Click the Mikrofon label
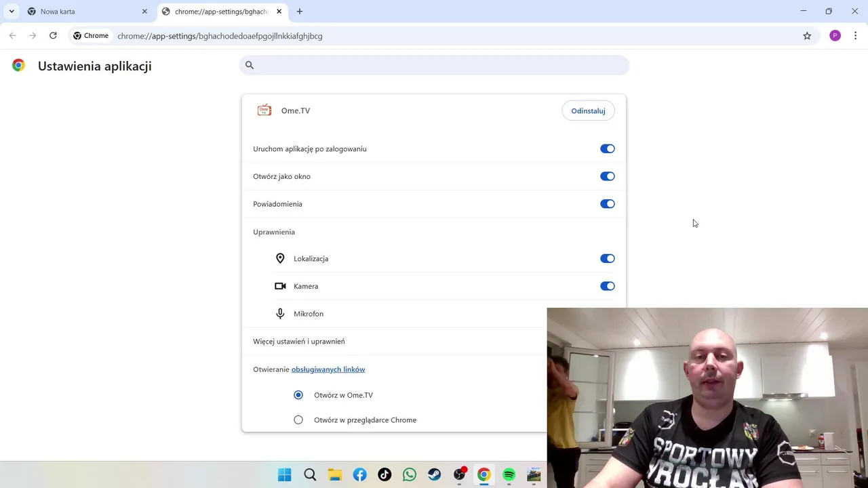The image size is (868, 488). tap(309, 314)
